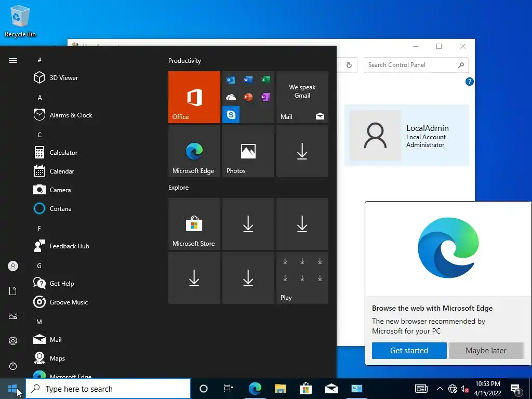The width and height of the screenshot is (532, 399).
Task: Open the Control Panel help icon
Action: [x=469, y=82]
